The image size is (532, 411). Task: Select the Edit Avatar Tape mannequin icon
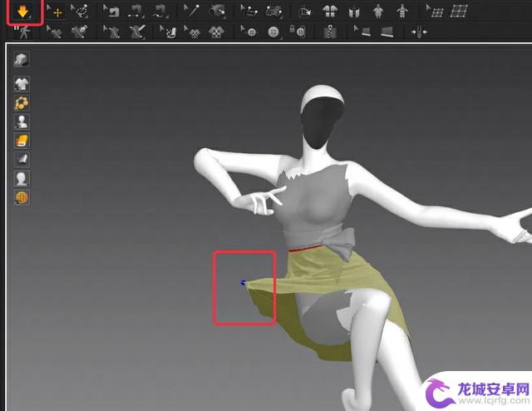coord(378,12)
